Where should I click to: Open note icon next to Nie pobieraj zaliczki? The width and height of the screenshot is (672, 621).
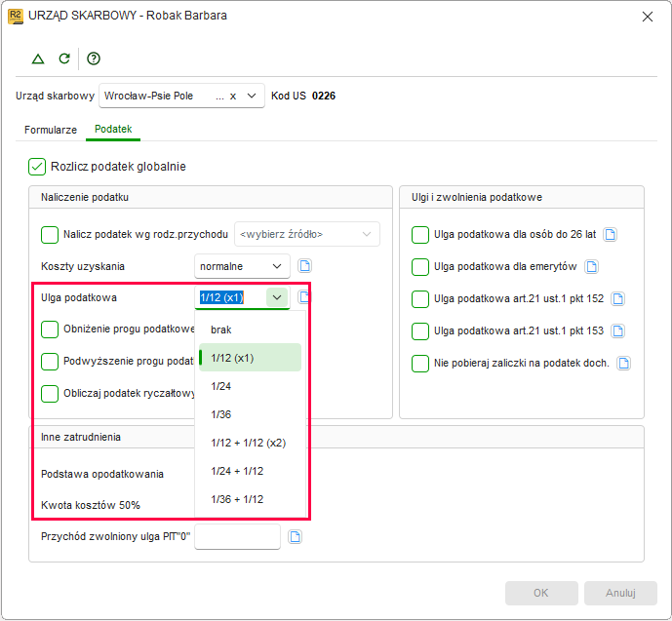[623, 364]
